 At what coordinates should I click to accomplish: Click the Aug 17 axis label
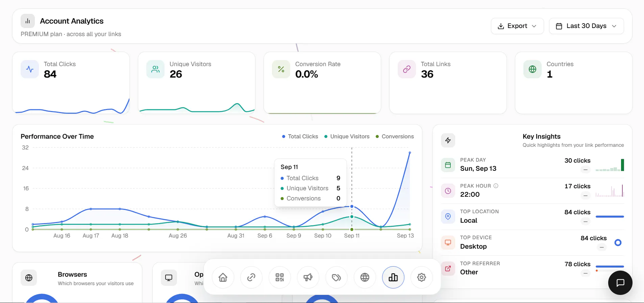(x=91, y=236)
